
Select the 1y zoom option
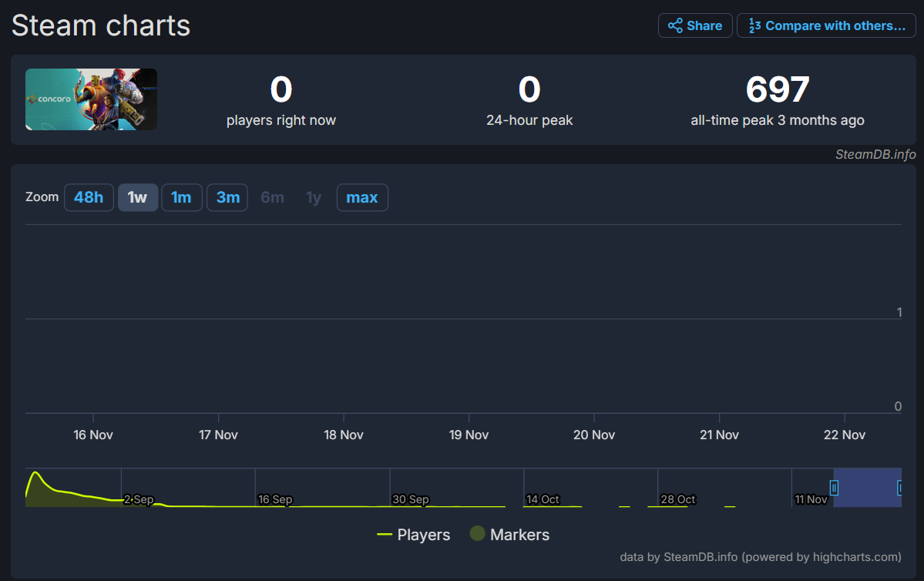click(314, 197)
